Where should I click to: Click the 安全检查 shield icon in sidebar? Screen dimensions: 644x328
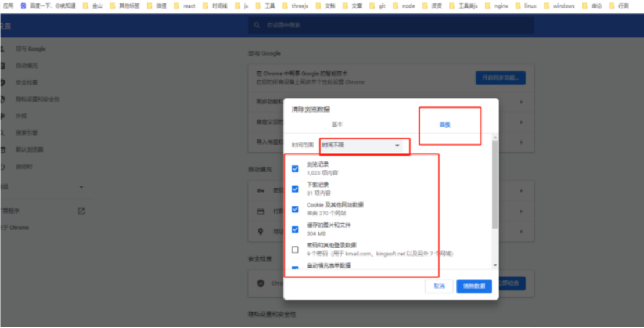click(x=2, y=82)
